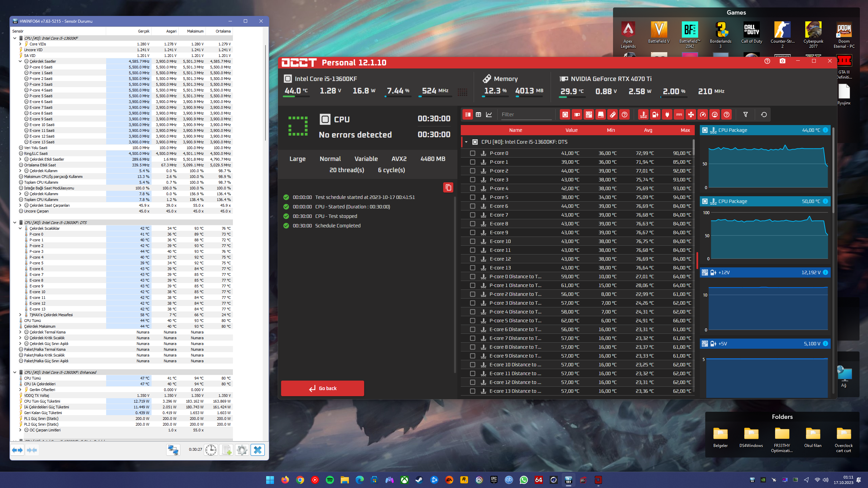The image size is (868, 488).
Task: Check P-core 0 Distance to TjMax checkbox
Action: pyautogui.click(x=473, y=277)
